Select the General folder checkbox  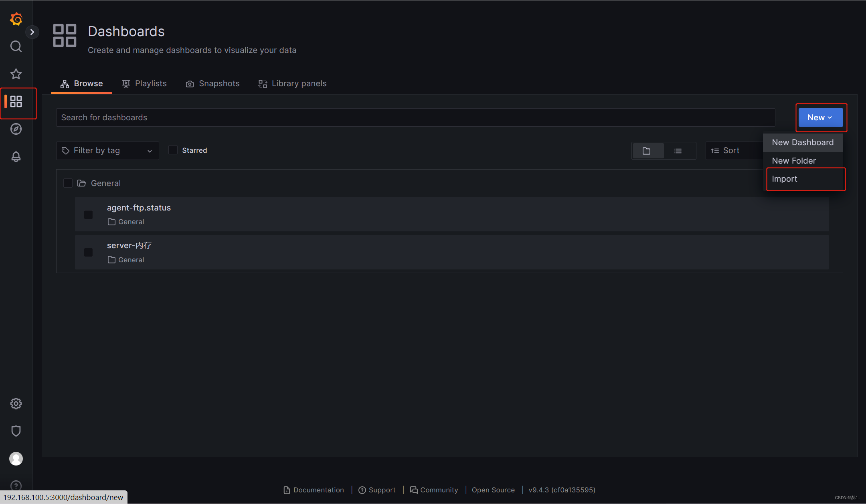coord(68,183)
